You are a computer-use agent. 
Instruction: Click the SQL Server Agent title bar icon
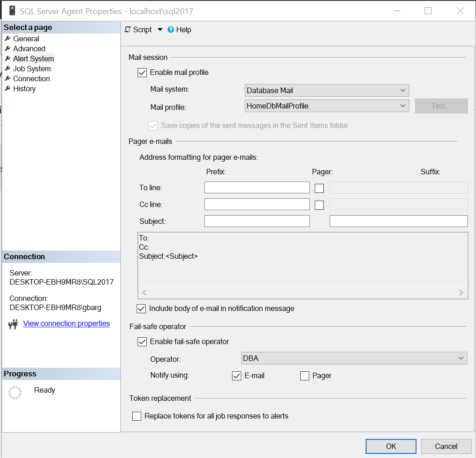click(11, 11)
